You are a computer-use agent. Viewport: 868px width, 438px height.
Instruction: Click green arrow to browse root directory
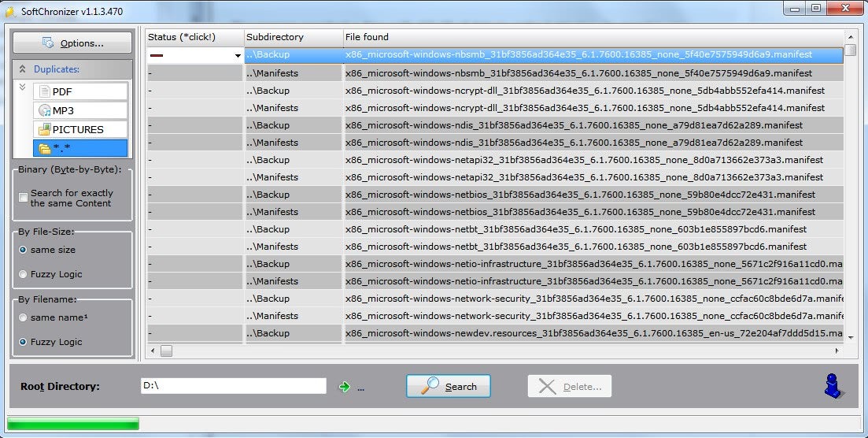tap(344, 387)
